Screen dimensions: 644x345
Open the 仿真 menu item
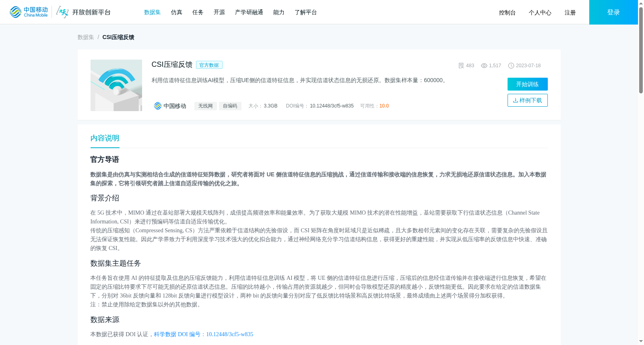(x=177, y=12)
